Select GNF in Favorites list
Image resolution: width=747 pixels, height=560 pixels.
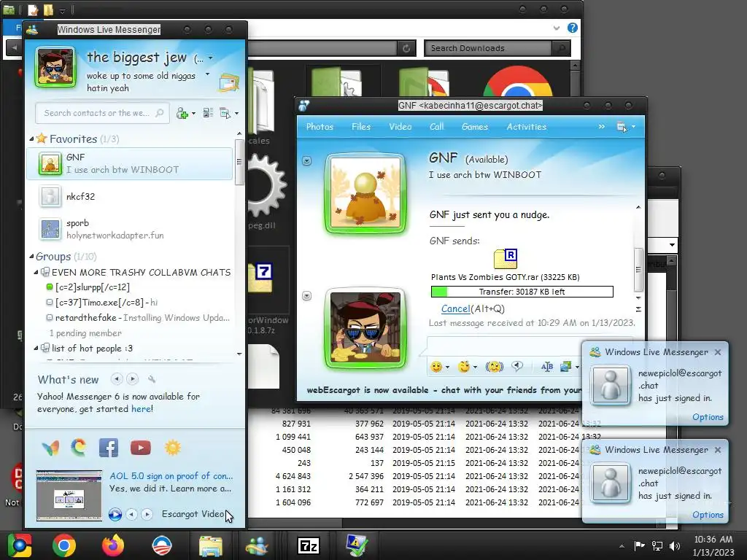pyautogui.click(x=128, y=163)
